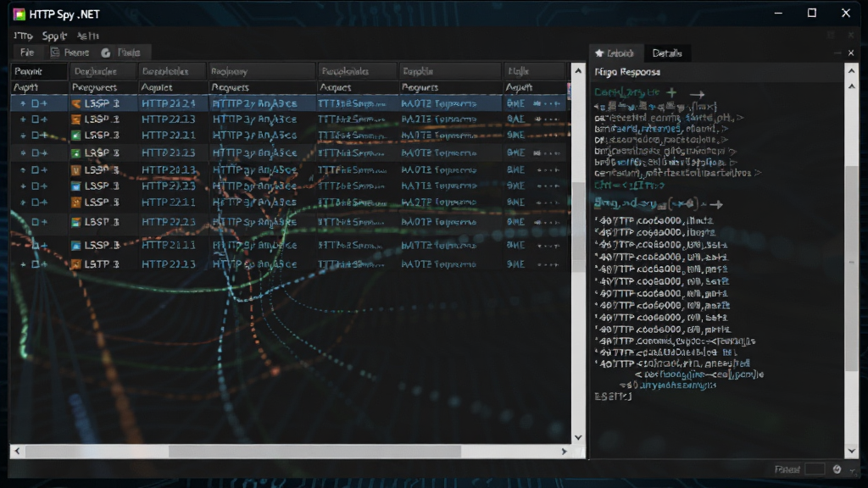
Task: Click the gear icon in bottom status bar
Action: 837,469
